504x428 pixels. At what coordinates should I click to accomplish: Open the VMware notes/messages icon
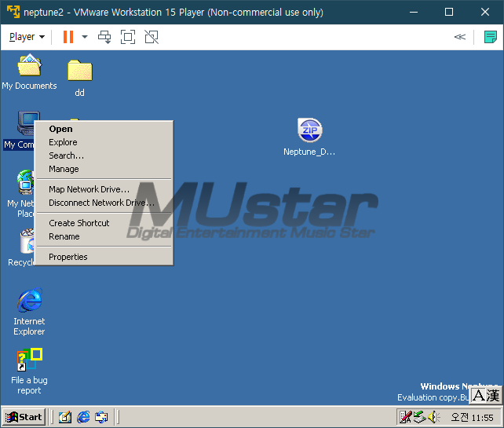coord(491,37)
